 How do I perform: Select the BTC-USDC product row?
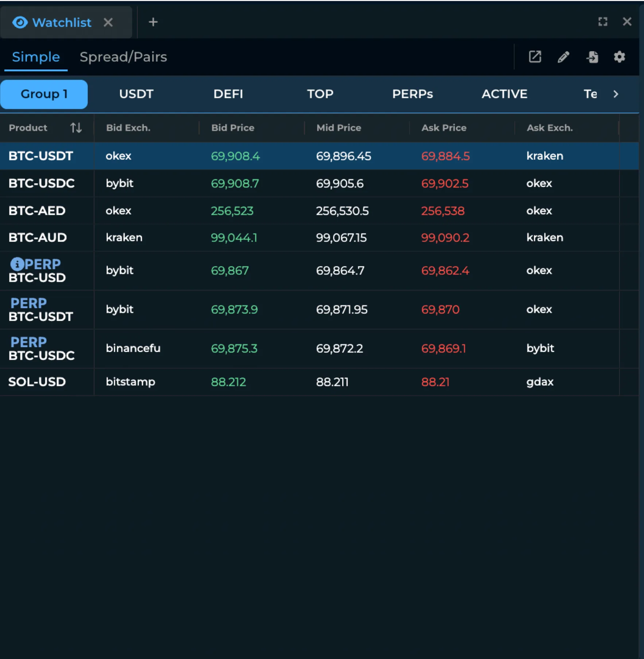319,183
